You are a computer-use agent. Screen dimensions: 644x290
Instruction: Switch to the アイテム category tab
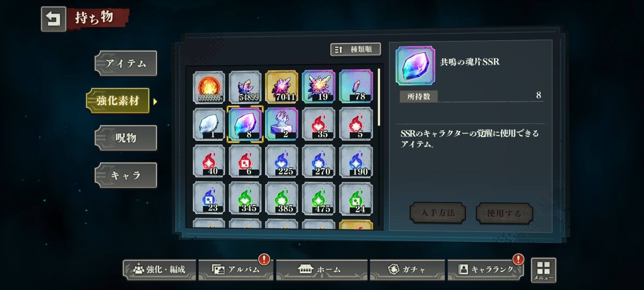[126, 63]
